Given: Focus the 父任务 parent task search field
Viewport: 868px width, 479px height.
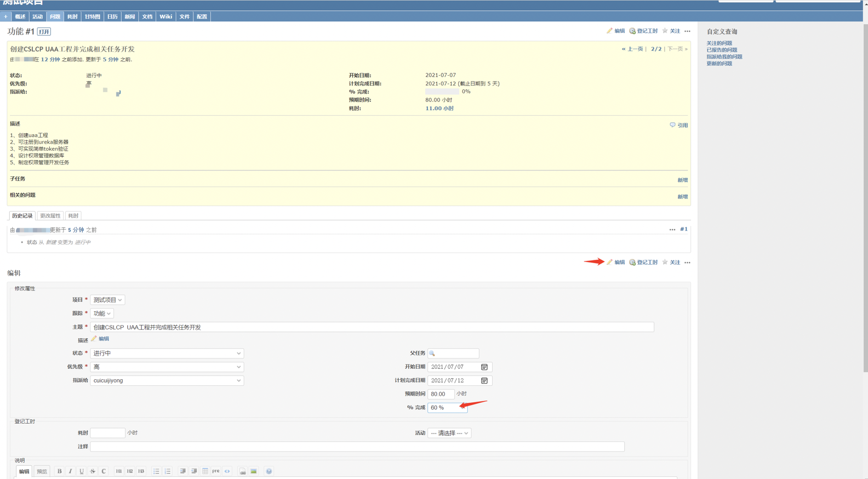Looking at the screenshot, I should (453, 353).
